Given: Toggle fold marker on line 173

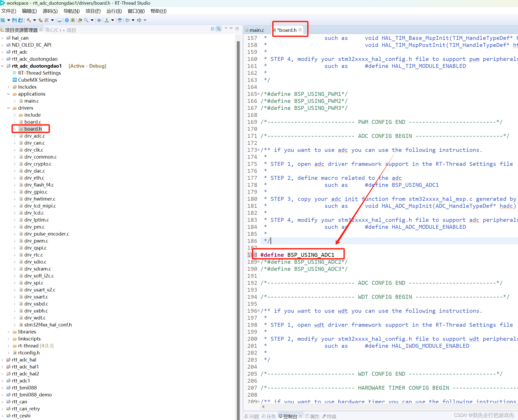Looking at the screenshot, I should pyautogui.click(x=258, y=150).
